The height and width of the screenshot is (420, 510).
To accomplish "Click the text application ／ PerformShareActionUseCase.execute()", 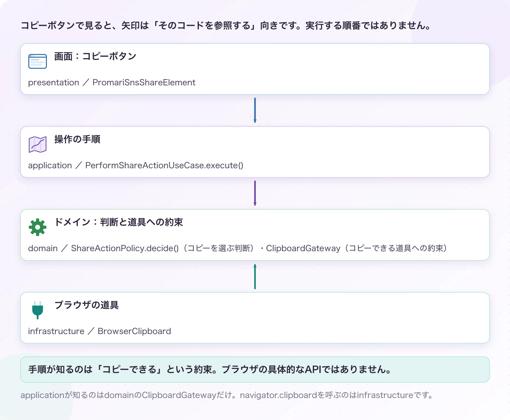I will (x=135, y=166).
